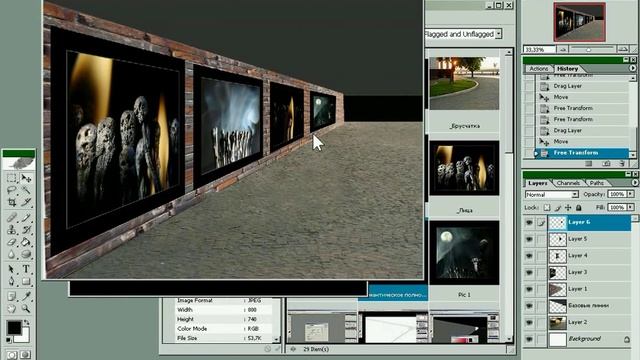Screen dimensions: 640x360
Task: Open the Fill slider arrow
Action: 631,207
